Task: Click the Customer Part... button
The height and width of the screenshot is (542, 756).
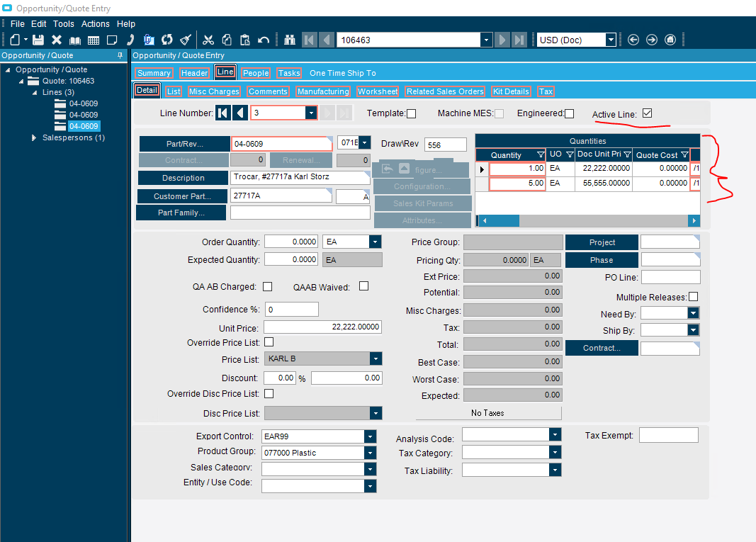Action: (182, 196)
